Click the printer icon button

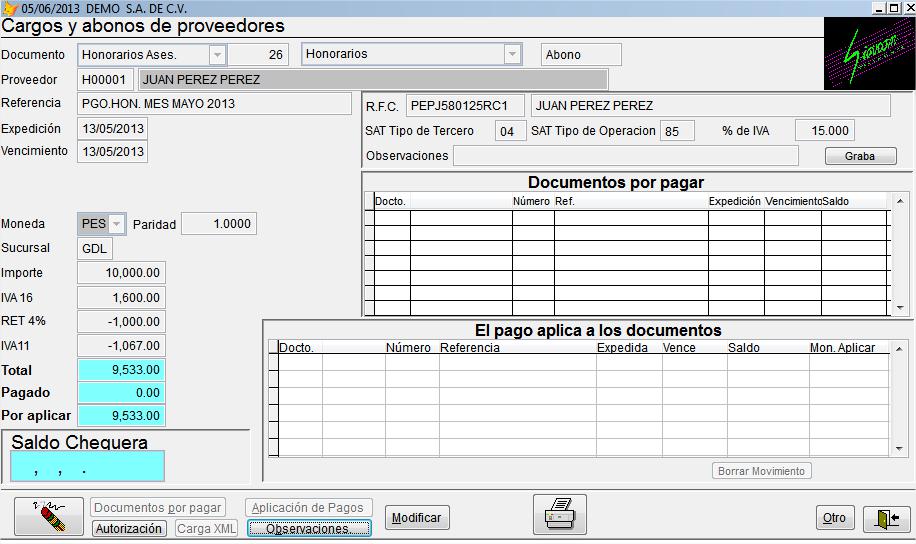[560, 515]
